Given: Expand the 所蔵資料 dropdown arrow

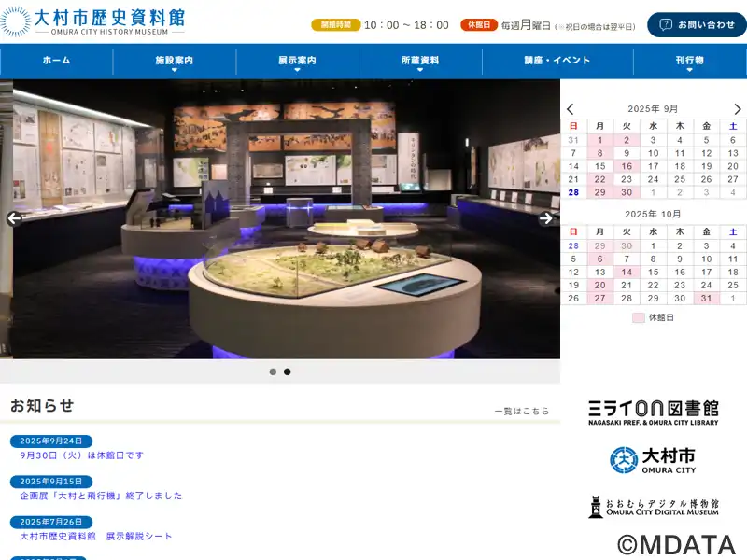Looking at the screenshot, I should pyautogui.click(x=420, y=70).
